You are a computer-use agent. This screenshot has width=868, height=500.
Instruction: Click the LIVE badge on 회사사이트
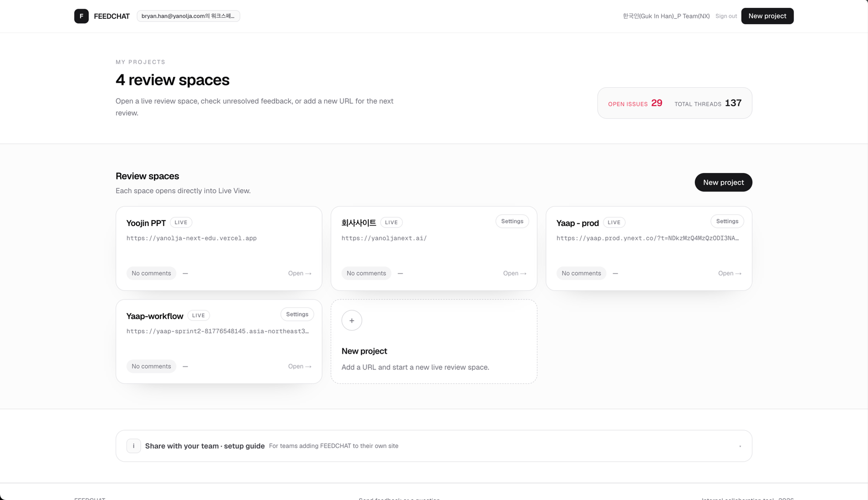(391, 222)
